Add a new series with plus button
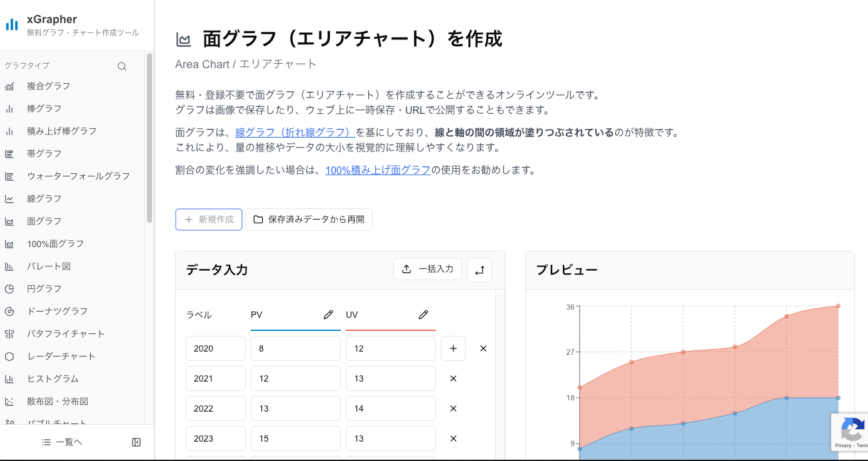The width and height of the screenshot is (868, 461). (453, 348)
